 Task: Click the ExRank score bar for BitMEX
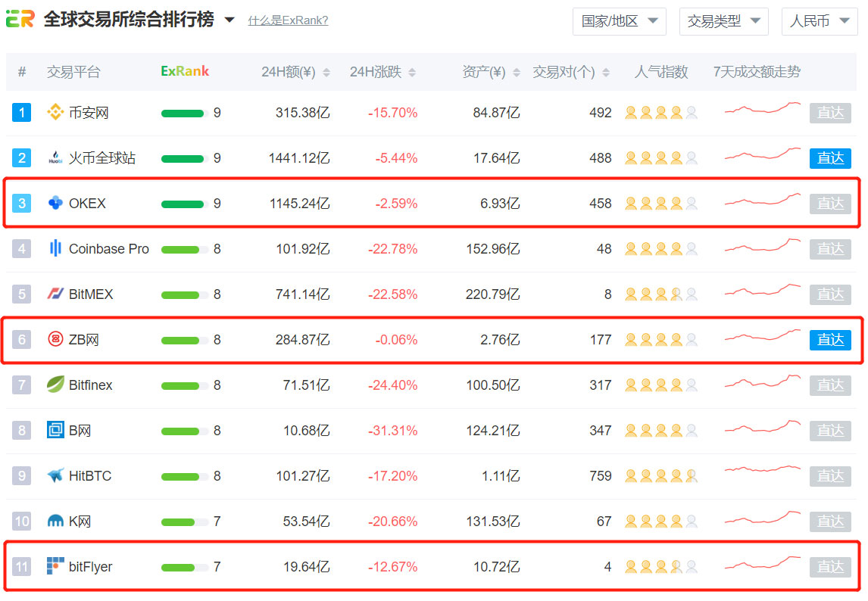184,295
